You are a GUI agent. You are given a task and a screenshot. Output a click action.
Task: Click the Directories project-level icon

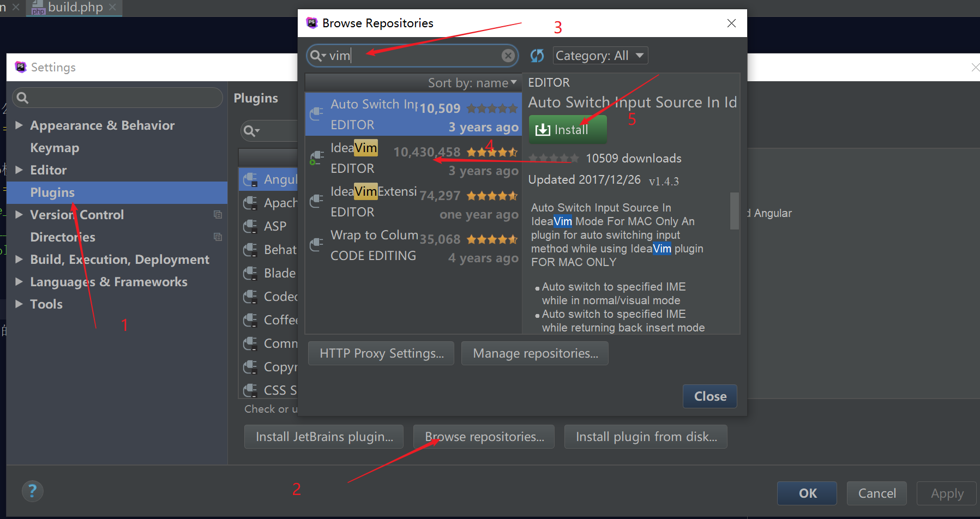(x=218, y=237)
